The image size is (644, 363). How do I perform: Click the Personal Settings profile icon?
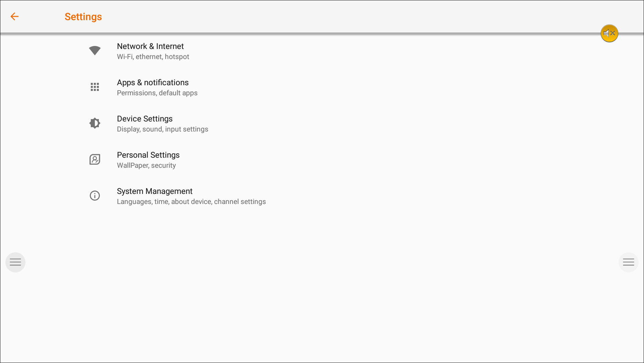click(x=95, y=159)
